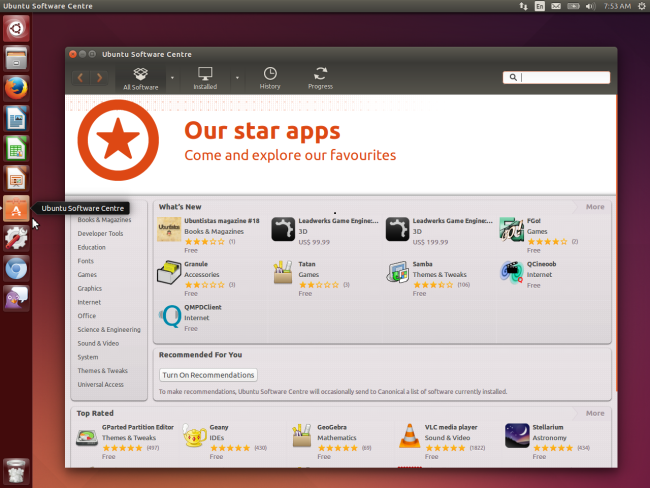Image resolution: width=650 pixels, height=488 pixels.
Task: Select the All Software toolbar icon
Action: click(141, 78)
